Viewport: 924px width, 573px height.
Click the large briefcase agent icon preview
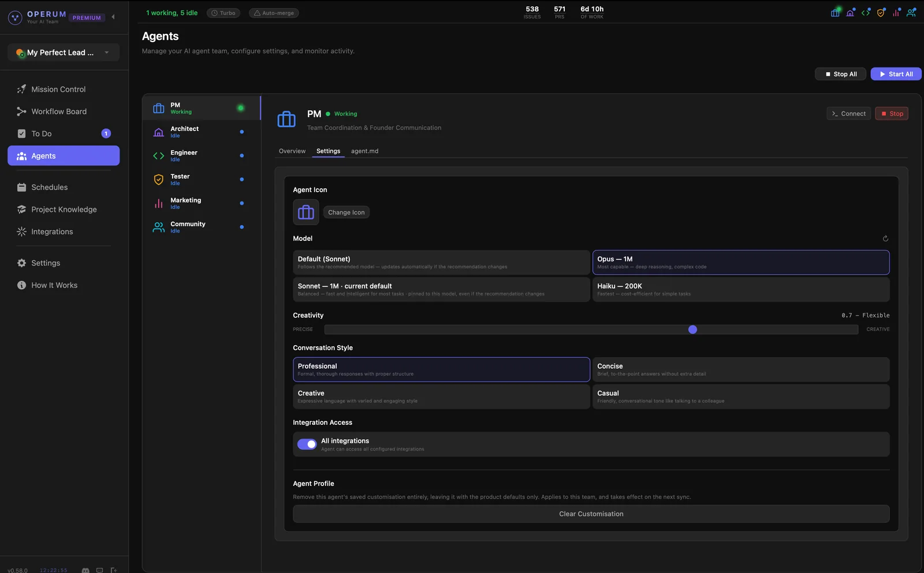(x=306, y=212)
